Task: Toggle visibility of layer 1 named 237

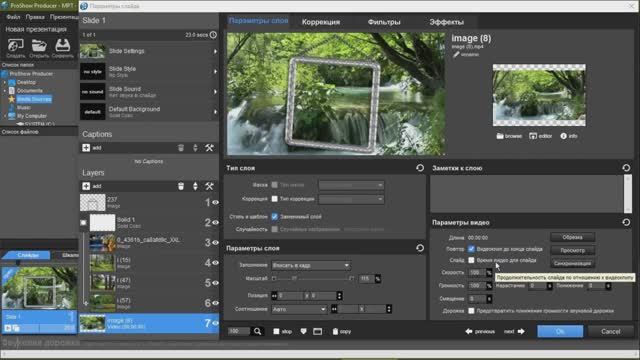Action: [x=215, y=202]
